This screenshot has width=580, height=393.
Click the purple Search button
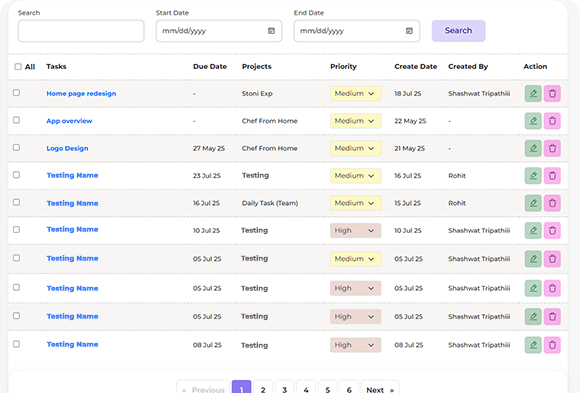(458, 31)
